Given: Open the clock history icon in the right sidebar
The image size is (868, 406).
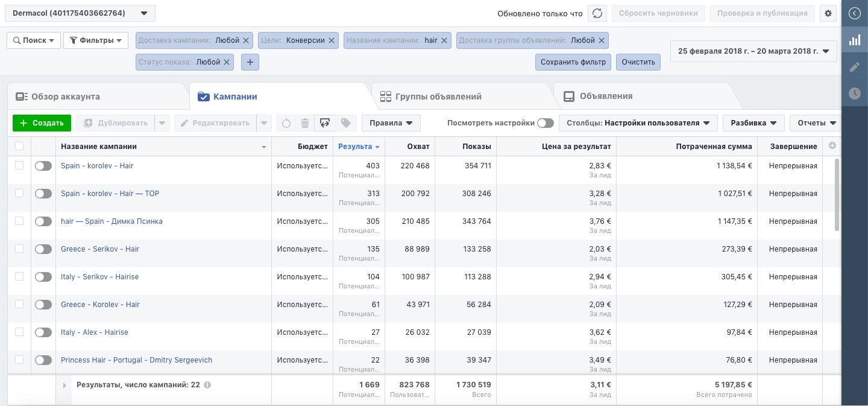Looking at the screenshot, I should (x=855, y=94).
